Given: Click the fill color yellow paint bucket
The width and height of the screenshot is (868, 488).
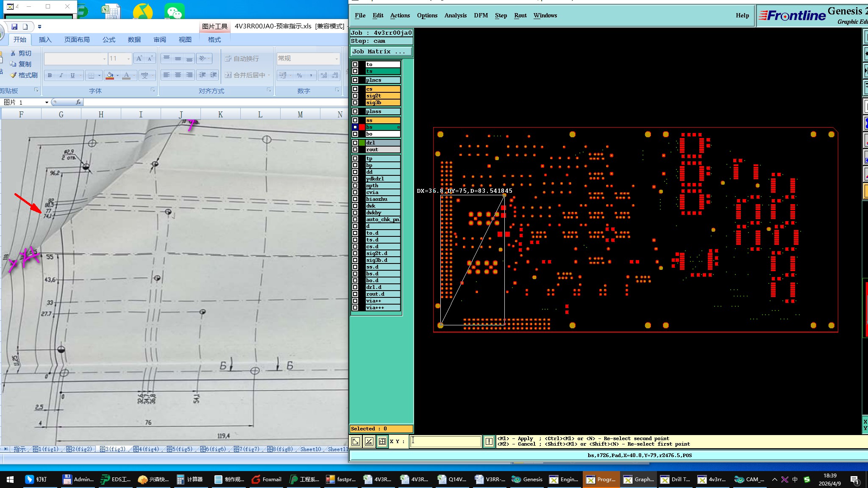Looking at the screenshot, I should (110, 75).
